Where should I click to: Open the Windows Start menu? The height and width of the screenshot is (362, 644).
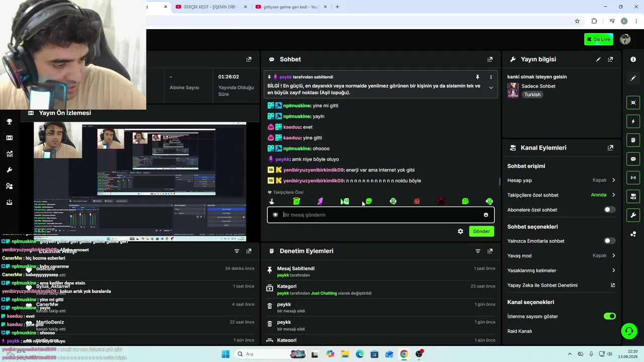pos(225,354)
